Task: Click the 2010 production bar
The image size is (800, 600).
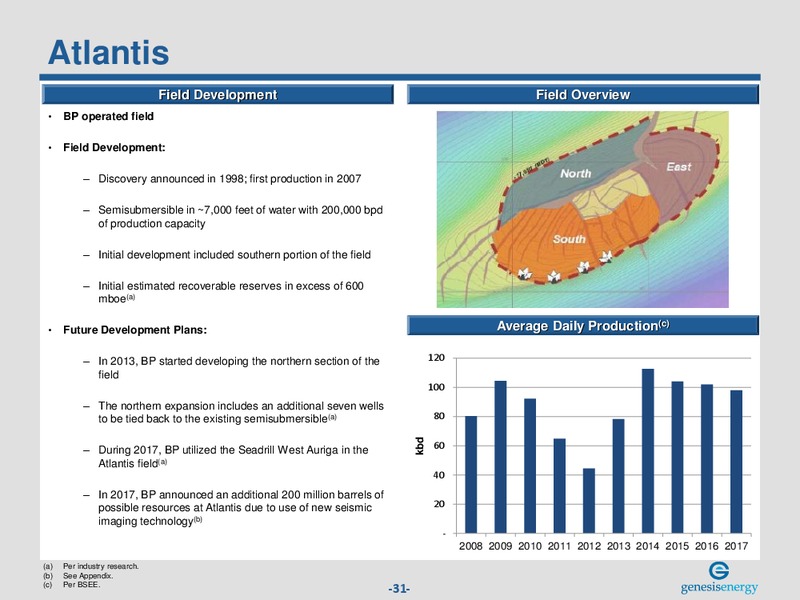Action: point(530,466)
